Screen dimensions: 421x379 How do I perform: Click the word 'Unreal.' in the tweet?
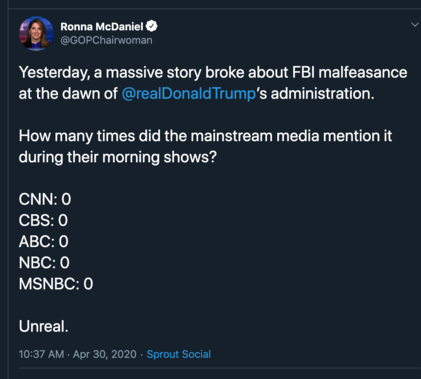pos(44,326)
